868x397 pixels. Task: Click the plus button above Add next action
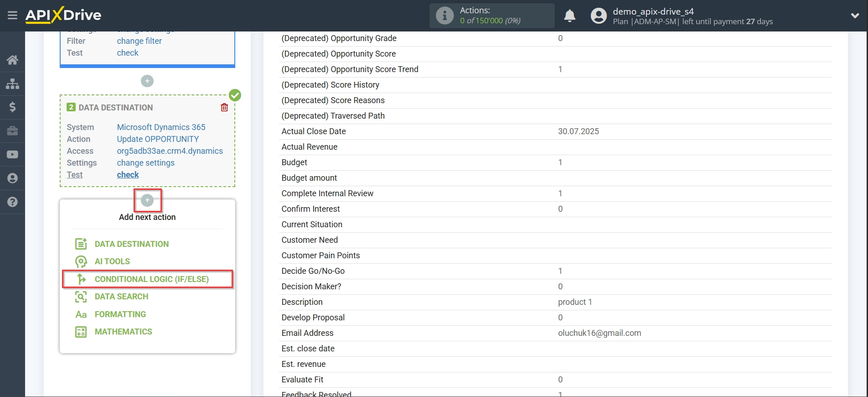point(147,200)
